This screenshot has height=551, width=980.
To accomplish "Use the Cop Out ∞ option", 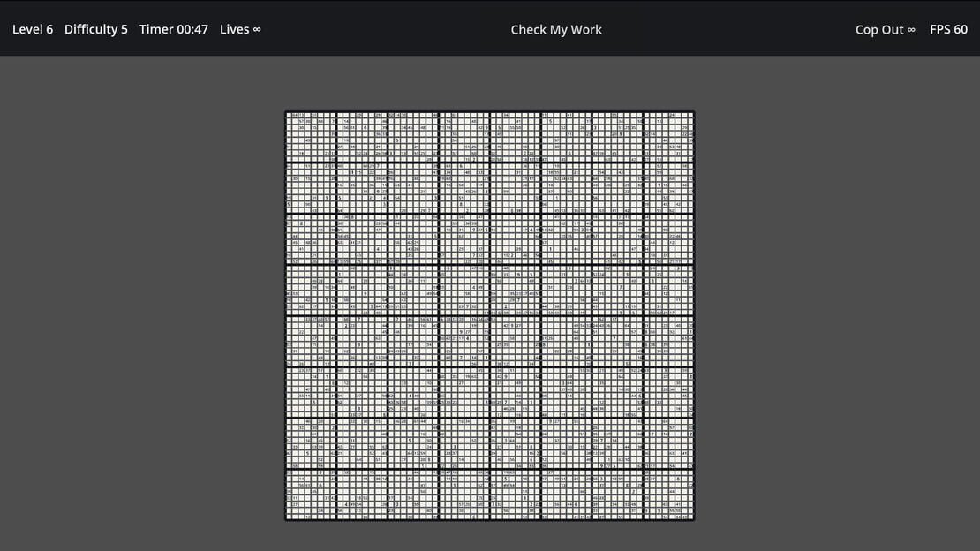I will pyautogui.click(x=885, y=29).
